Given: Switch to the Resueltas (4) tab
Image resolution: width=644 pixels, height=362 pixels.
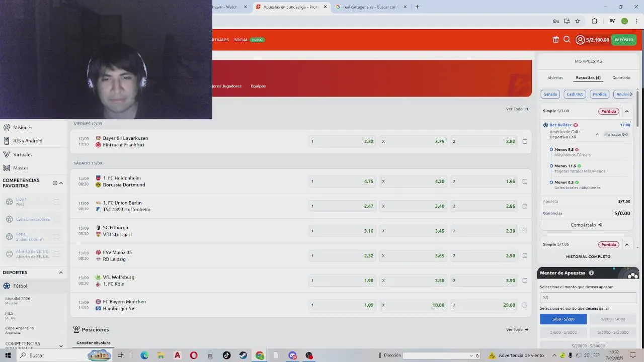Looking at the screenshot, I should (588, 78).
